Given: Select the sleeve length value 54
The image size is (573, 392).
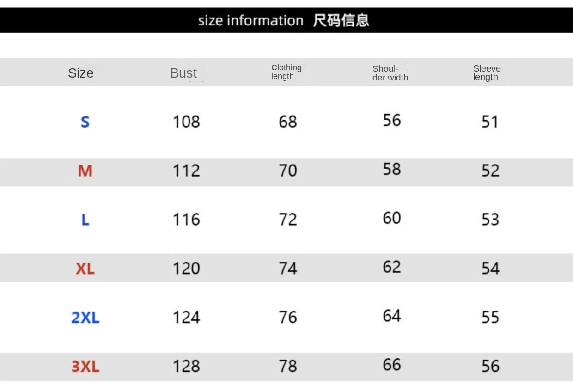Looking at the screenshot, I should click(490, 269).
